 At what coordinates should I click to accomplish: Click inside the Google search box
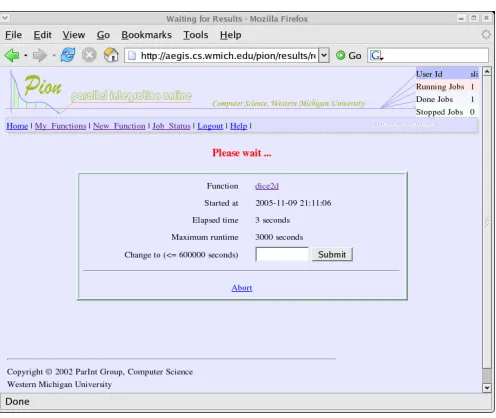pyautogui.click(x=435, y=55)
